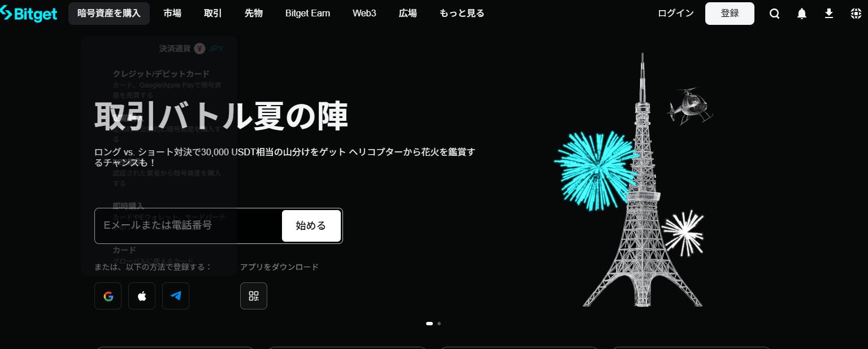The height and width of the screenshot is (349, 868).
Task: Click the Bitget logo
Action: click(29, 14)
